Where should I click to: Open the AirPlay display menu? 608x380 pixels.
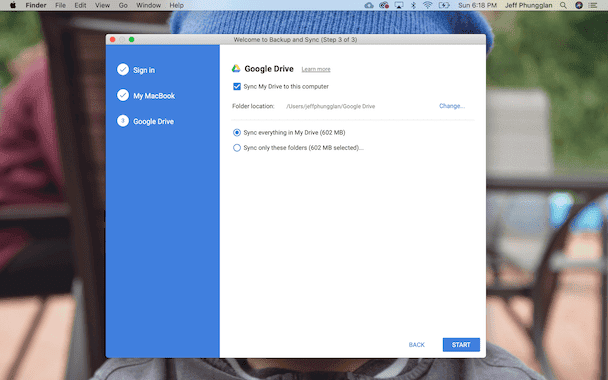pyautogui.click(x=399, y=5)
